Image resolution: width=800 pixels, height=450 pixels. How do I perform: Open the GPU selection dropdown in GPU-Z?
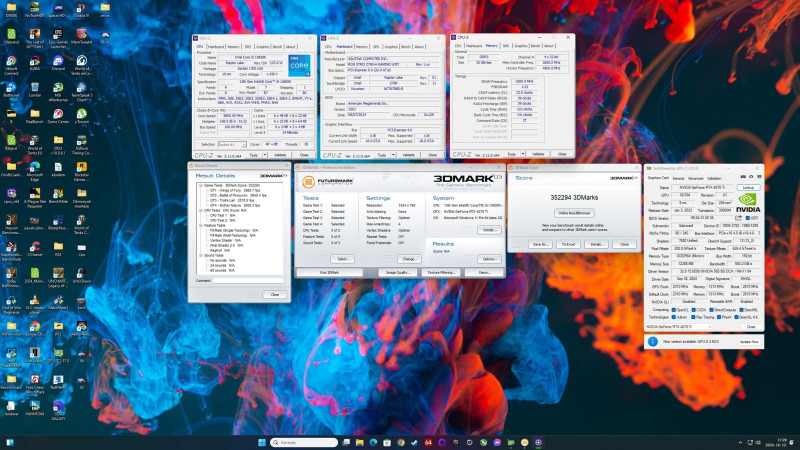678,327
